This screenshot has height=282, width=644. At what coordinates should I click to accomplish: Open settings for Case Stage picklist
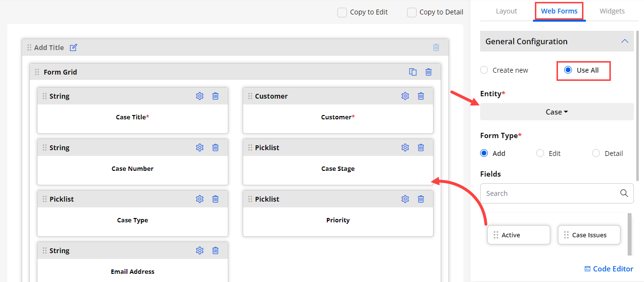pyautogui.click(x=405, y=148)
